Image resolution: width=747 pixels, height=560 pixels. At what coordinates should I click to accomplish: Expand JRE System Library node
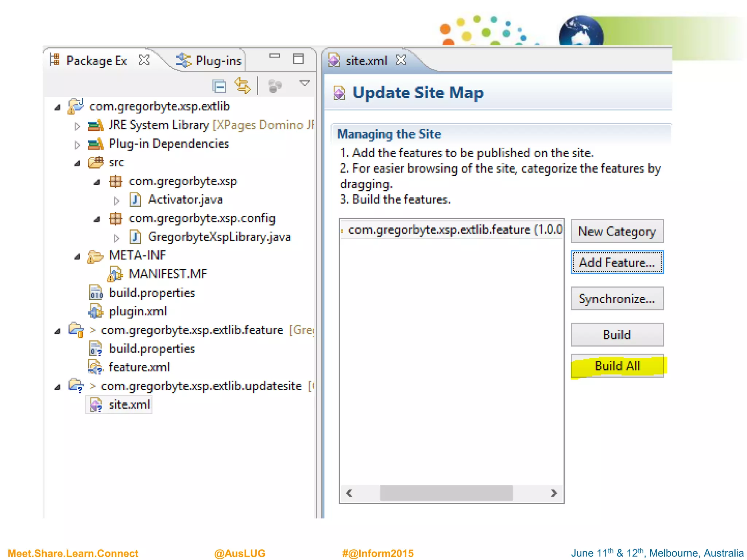pyautogui.click(x=77, y=126)
